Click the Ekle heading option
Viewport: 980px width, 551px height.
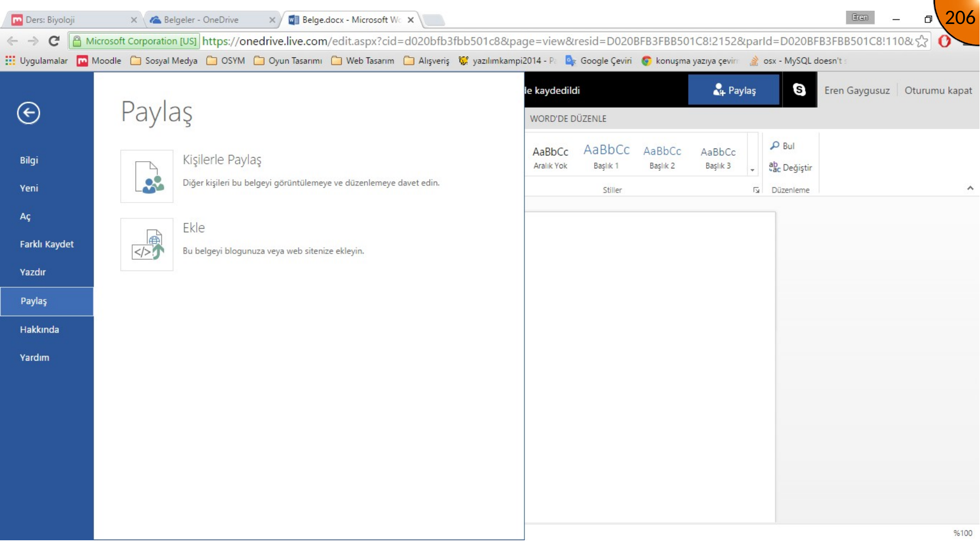tap(194, 228)
